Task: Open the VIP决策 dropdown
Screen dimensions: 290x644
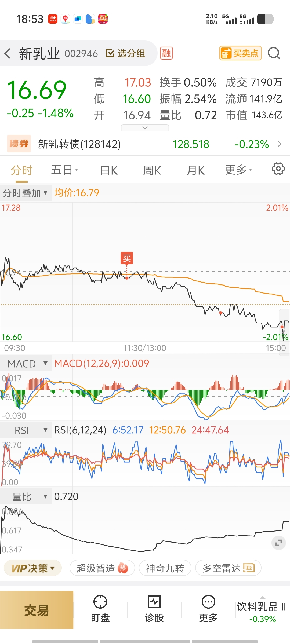Action: pos(33,568)
